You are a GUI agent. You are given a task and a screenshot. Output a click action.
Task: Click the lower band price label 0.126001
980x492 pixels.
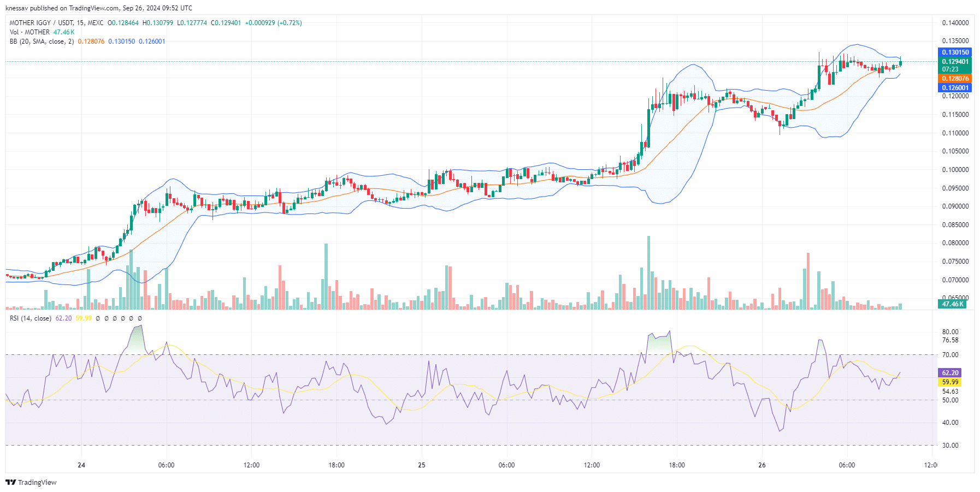[x=955, y=88]
